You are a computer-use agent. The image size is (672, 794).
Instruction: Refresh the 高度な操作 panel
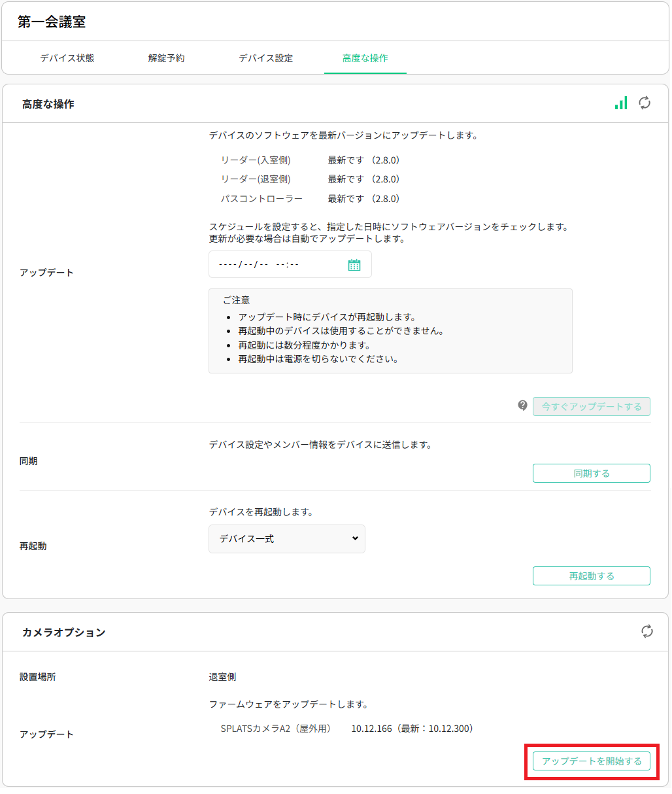click(645, 103)
